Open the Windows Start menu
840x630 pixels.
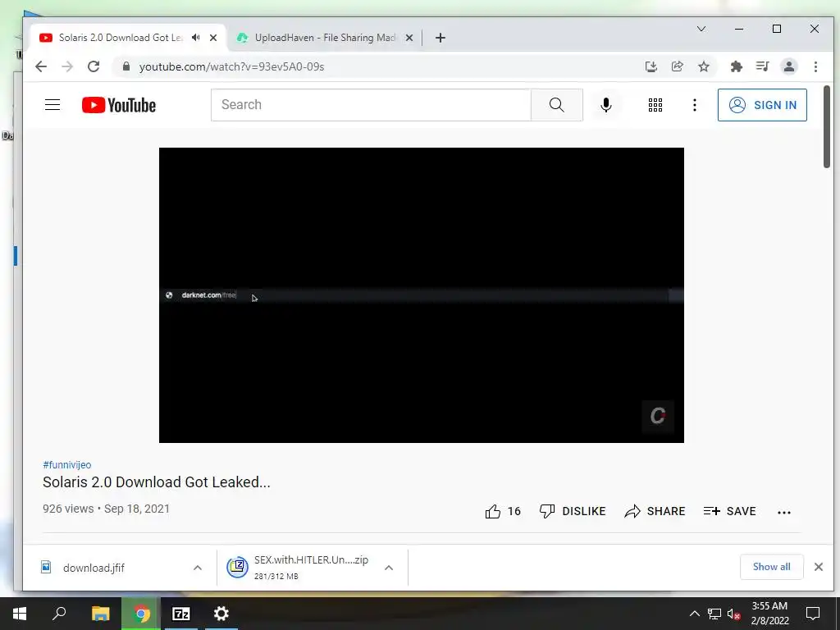click(x=20, y=614)
